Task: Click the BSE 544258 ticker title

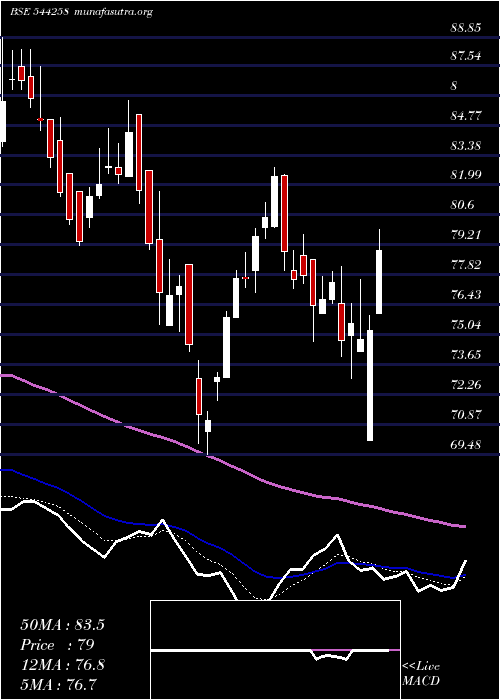Action: (x=39, y=12)
